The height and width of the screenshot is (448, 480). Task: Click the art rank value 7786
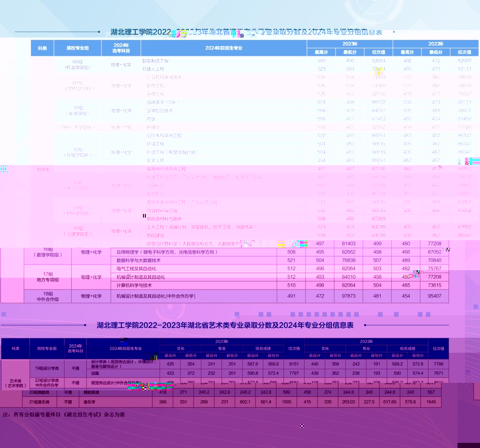coord(438,364)
